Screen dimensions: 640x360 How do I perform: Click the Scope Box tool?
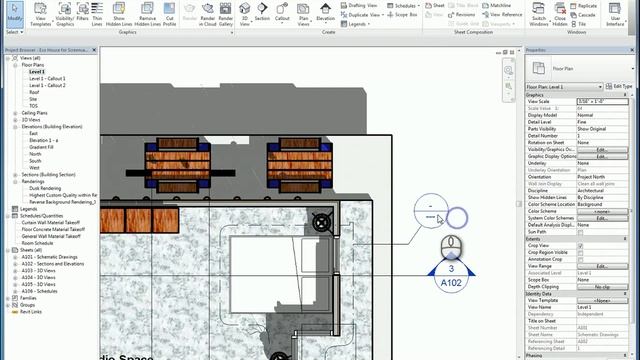[402, 14]
